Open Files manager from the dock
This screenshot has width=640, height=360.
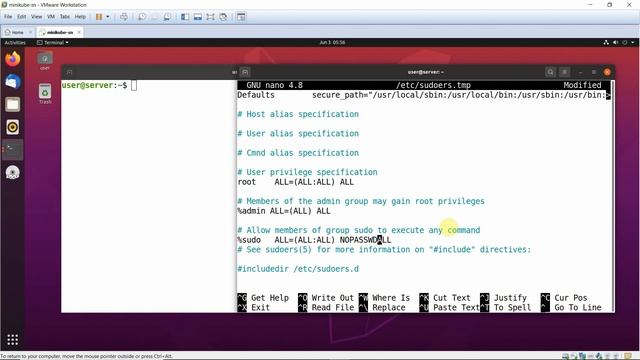pos(13,104)
